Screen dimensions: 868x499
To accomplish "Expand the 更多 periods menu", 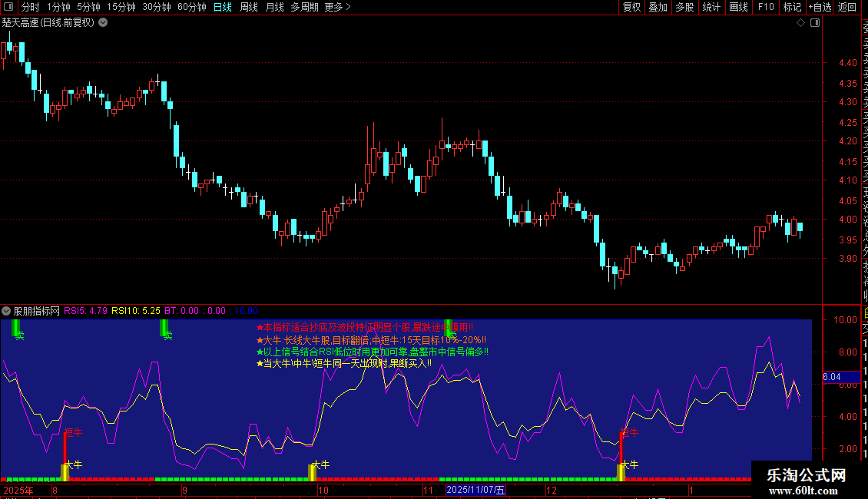I will coord(337,7).
